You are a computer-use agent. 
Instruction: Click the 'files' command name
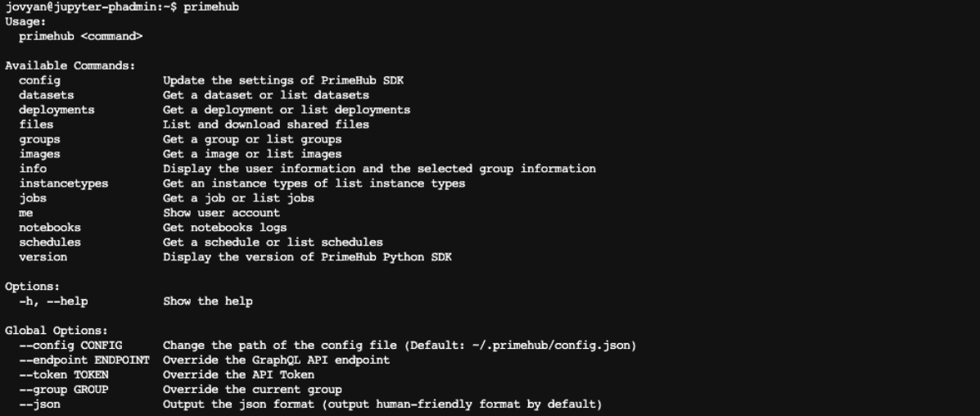tap(36, 124)
